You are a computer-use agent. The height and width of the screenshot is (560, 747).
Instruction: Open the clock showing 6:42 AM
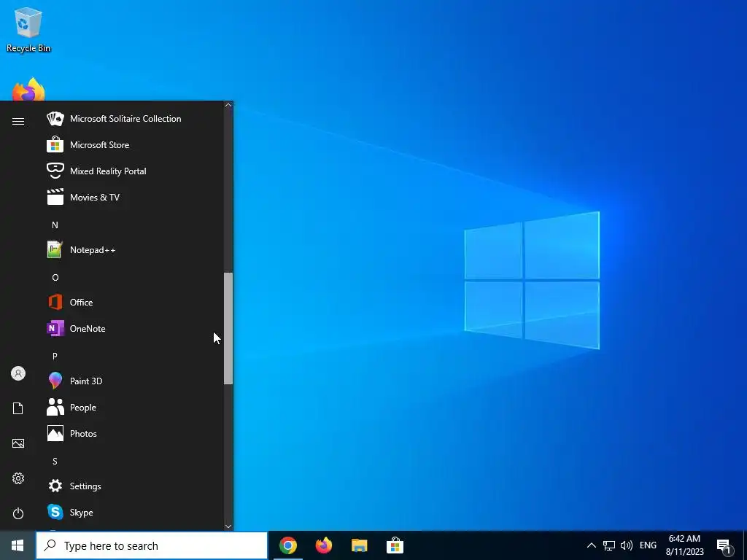684,545
